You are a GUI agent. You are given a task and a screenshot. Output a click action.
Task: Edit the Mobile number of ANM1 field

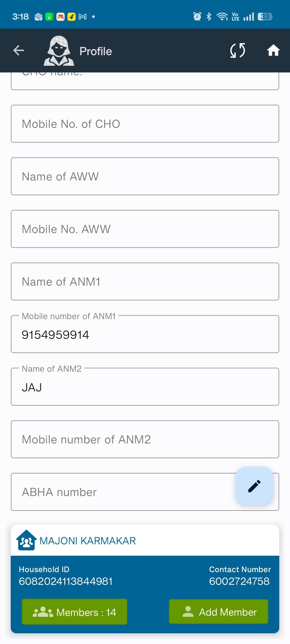point(145,334)
